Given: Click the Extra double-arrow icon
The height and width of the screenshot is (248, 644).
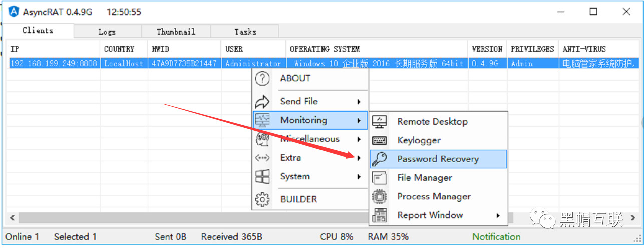Looking at the screenshot, I should pos(262,158).
